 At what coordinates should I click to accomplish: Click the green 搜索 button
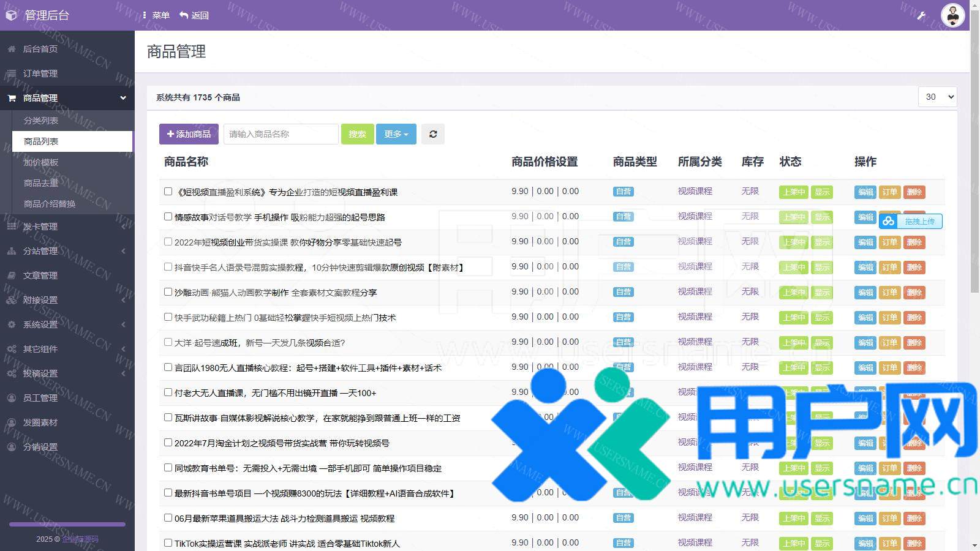[357, 134]
